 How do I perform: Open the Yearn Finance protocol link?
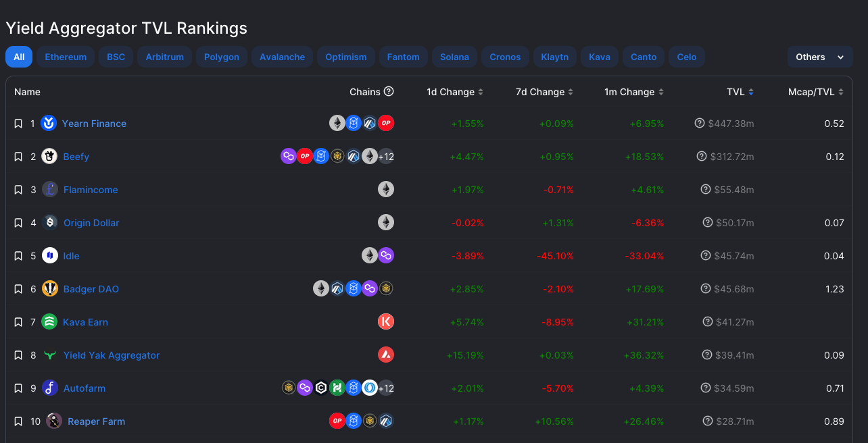94,124
